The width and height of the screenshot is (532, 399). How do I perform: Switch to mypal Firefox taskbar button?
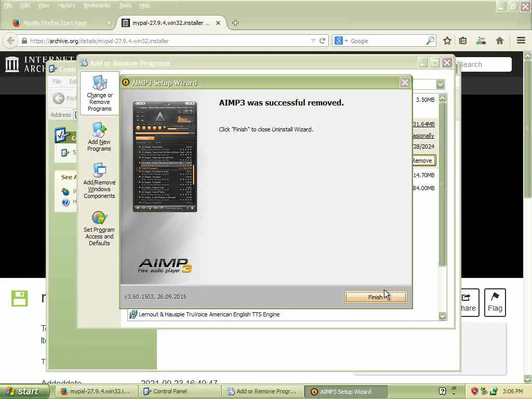(x=96, y=391)
